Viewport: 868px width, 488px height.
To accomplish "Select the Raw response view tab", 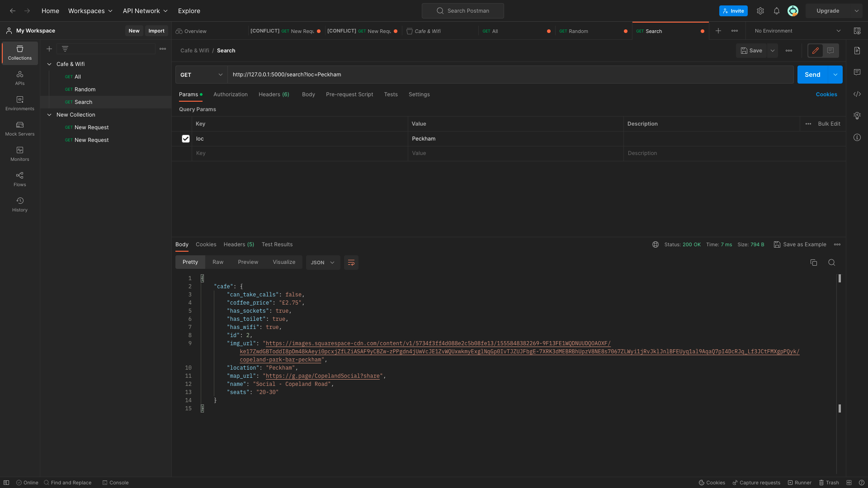I will (x=218, y=262).
